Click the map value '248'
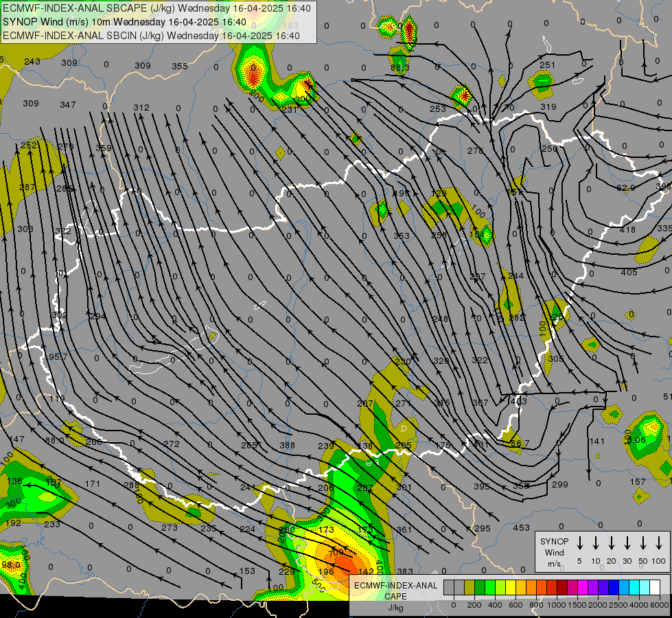The image size is (672, 618). (x=440, y=319)
